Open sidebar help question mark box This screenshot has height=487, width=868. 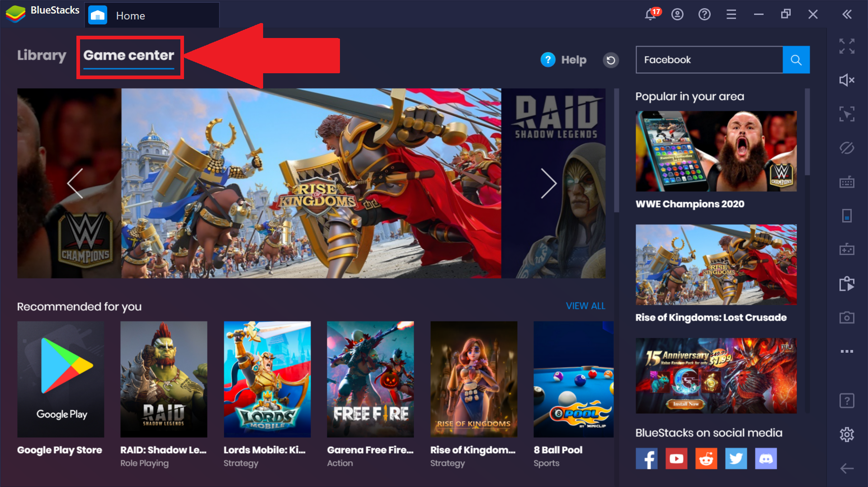[847, 401]
